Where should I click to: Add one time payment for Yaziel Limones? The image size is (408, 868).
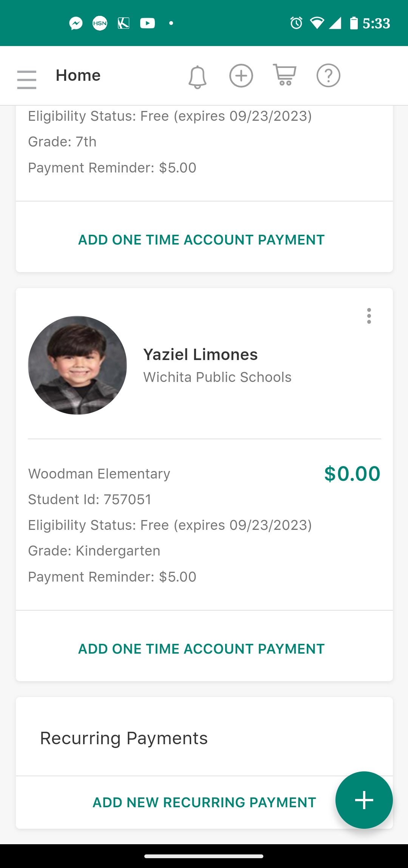[x=201, y=649]
